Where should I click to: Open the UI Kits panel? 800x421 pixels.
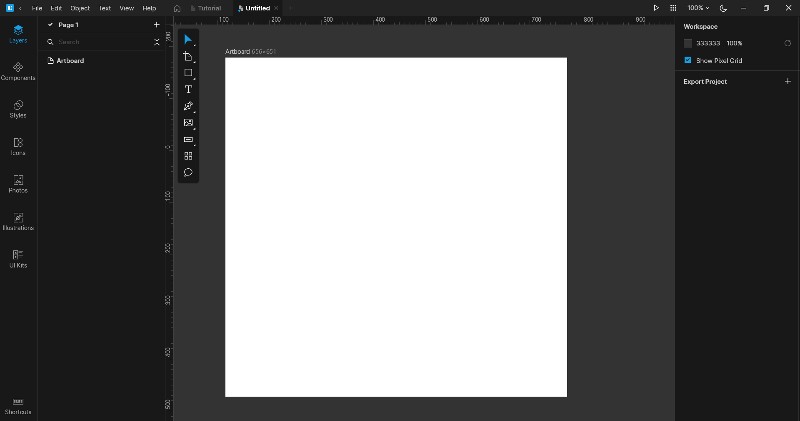click(x=18, y=259)
